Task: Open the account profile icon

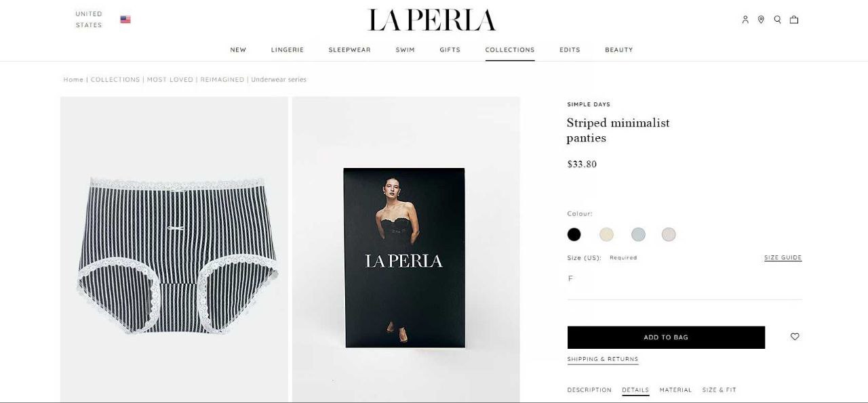Action: point(745,20)
